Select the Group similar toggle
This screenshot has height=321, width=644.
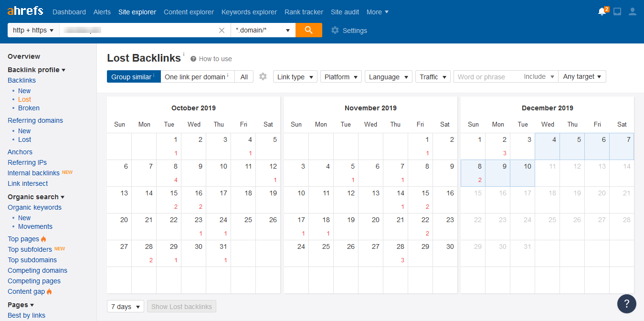pos(133,76)
